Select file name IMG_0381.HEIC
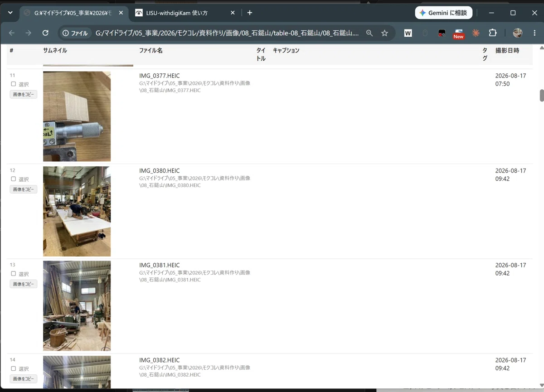 160,265
